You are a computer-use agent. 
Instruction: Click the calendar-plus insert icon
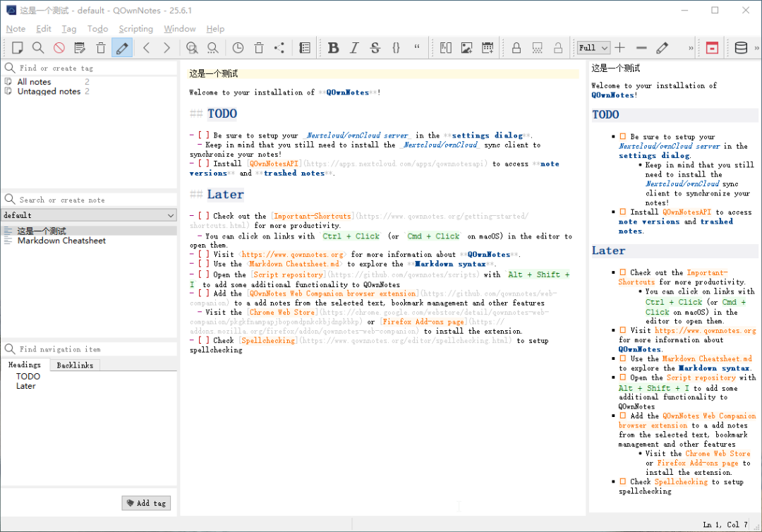tap(488, 47)
